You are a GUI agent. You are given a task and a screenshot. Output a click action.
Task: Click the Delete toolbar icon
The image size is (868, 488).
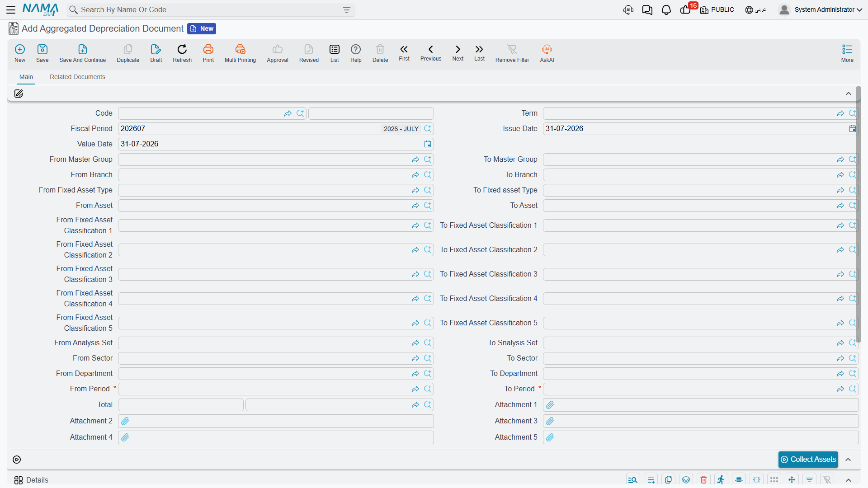click(380, 53)
